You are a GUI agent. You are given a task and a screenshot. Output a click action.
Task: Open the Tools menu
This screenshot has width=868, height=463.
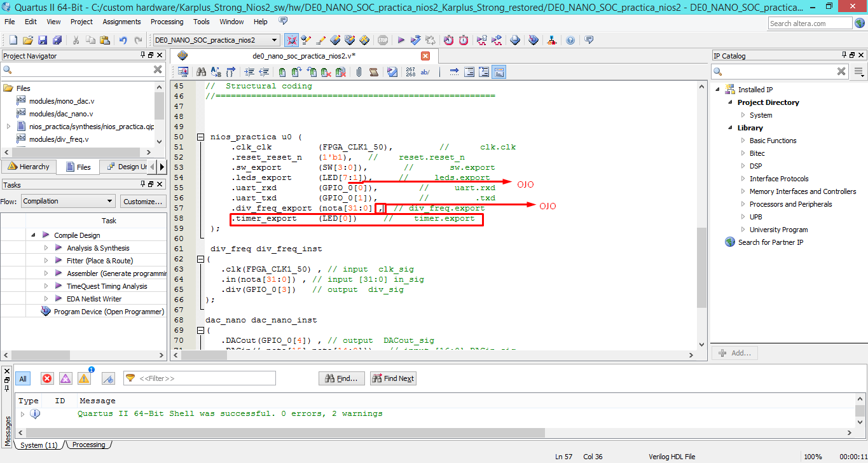pyautogui.click(x=202, y=22)
